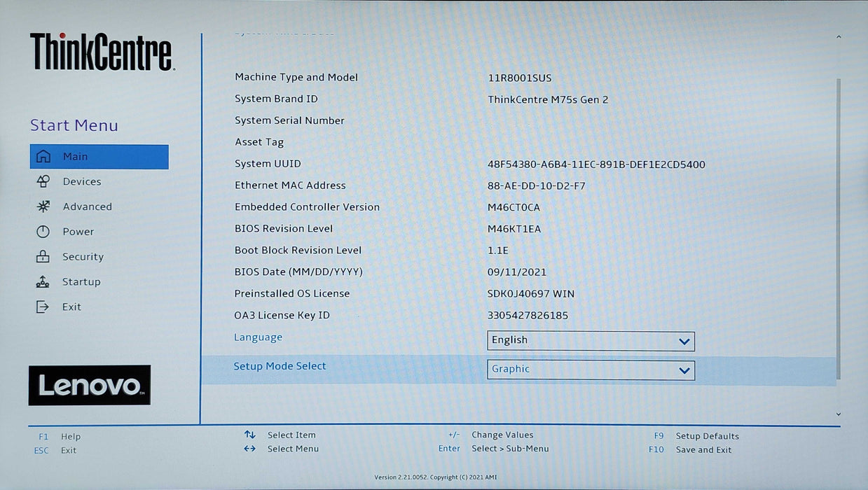Click the Main home icon
The image size is (868, 490).
click(43, 157)
